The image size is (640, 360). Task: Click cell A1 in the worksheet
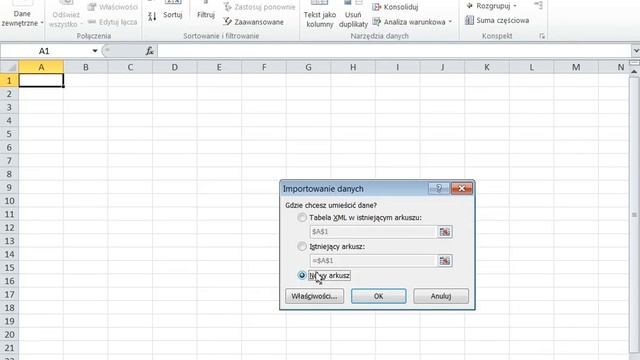(x=41, y=80)
